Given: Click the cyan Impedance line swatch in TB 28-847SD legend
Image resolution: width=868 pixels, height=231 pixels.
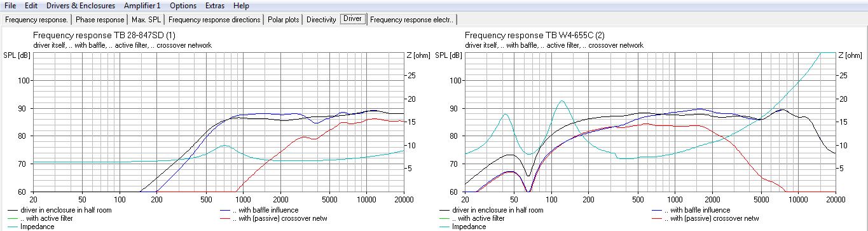Looking at the screenshot, I should pyautogui.click(x=13, y=227).
